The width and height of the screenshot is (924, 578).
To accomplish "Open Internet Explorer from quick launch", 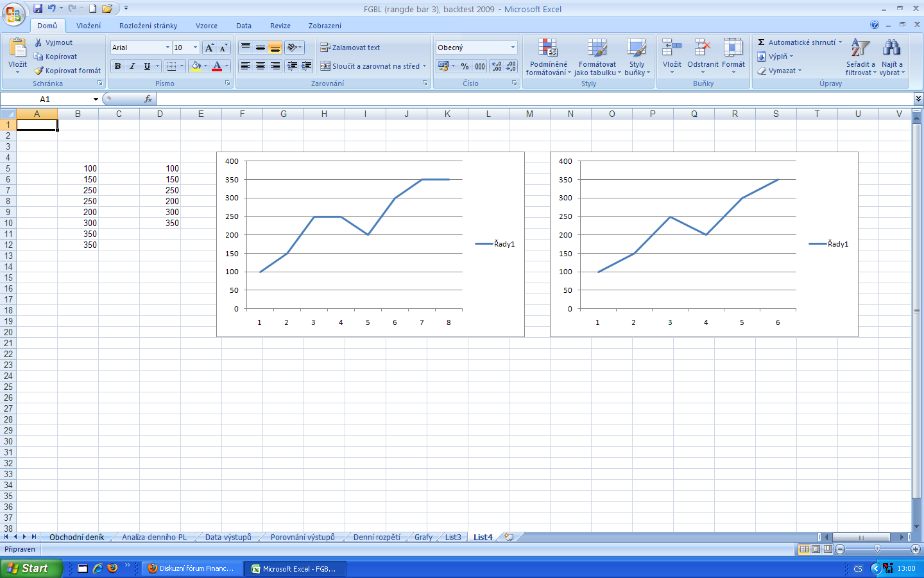I will [98, 568].
